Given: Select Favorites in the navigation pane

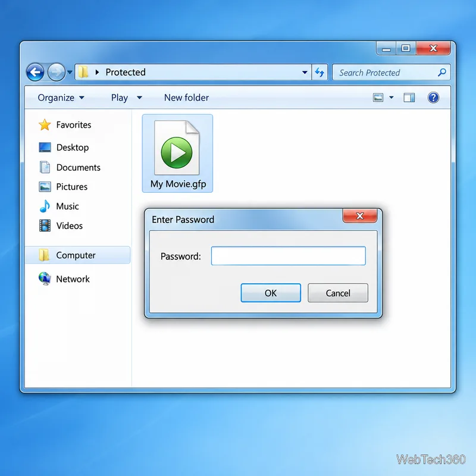Looking at the screenshot, I should [x=65, y=125].
